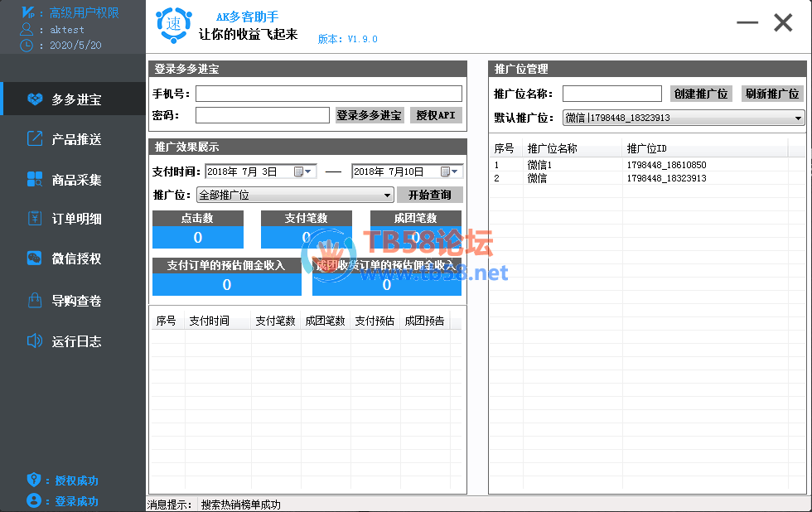Click the 产品推送 share icon
The image size is (812, 512).
pyautogui.click(x=35, y=138)
